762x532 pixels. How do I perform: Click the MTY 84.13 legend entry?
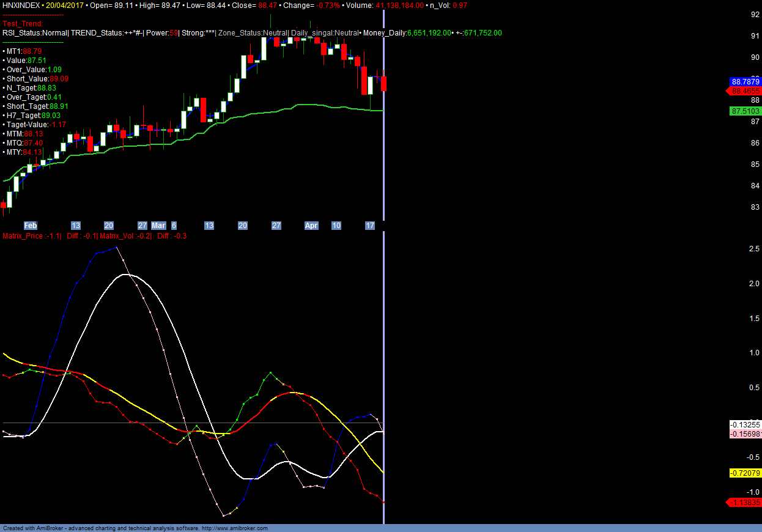click(x=24, y=152)
